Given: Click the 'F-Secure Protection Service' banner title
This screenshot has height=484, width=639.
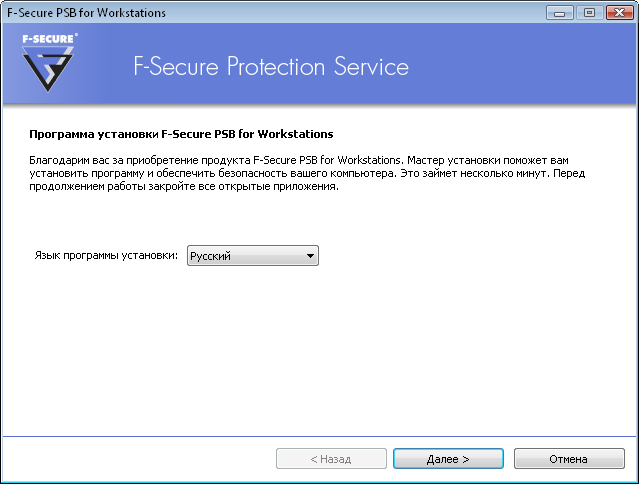Looking at the screenshot, I should point(271,68).
